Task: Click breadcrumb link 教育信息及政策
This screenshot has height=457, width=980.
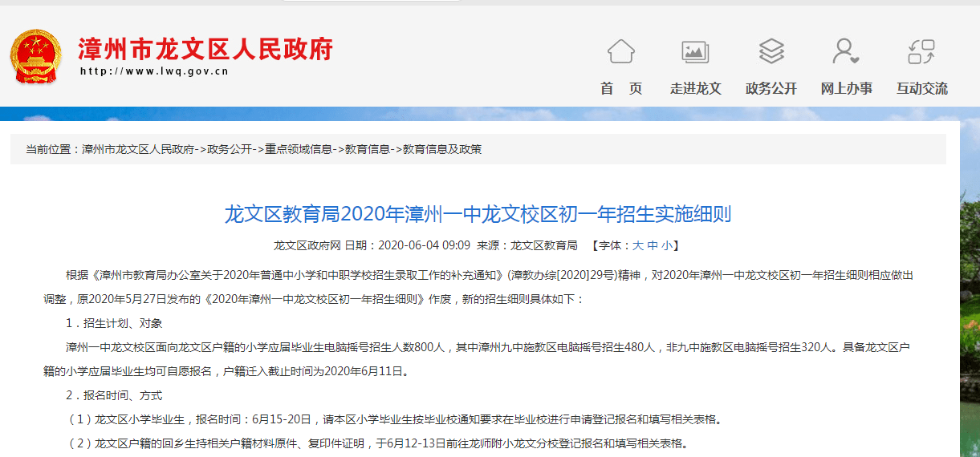Action: click(442, 149)
